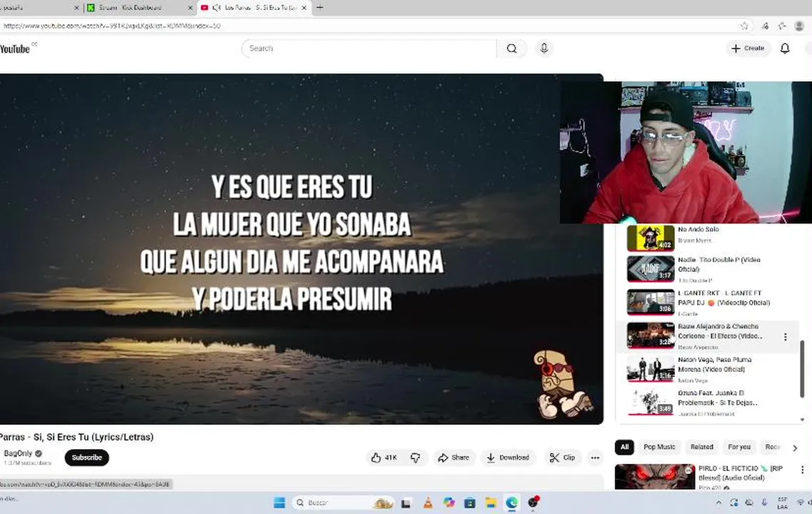Close the Kick Dashboard tab
This screenshot has width=812, height=514.
(190, 8)
